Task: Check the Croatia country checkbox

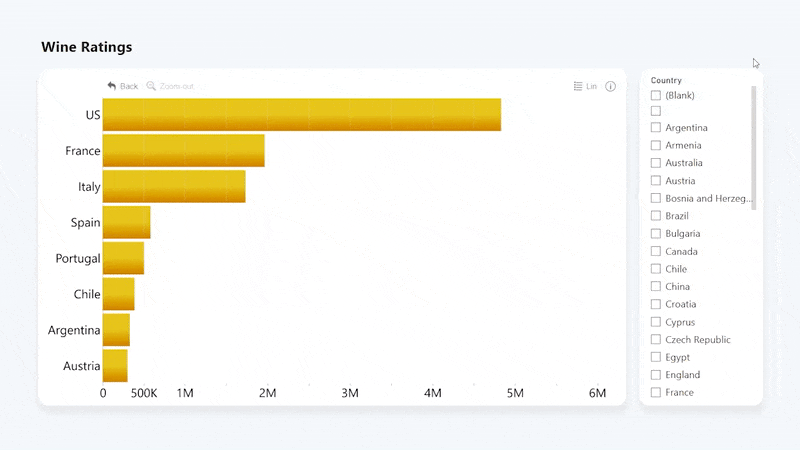Action: (x=656, y=304)
